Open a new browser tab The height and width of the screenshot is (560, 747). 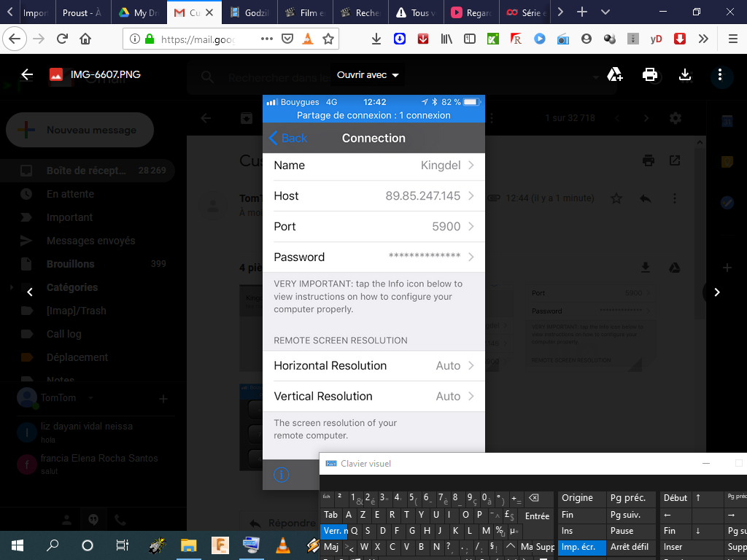click(x=581, y=12)
